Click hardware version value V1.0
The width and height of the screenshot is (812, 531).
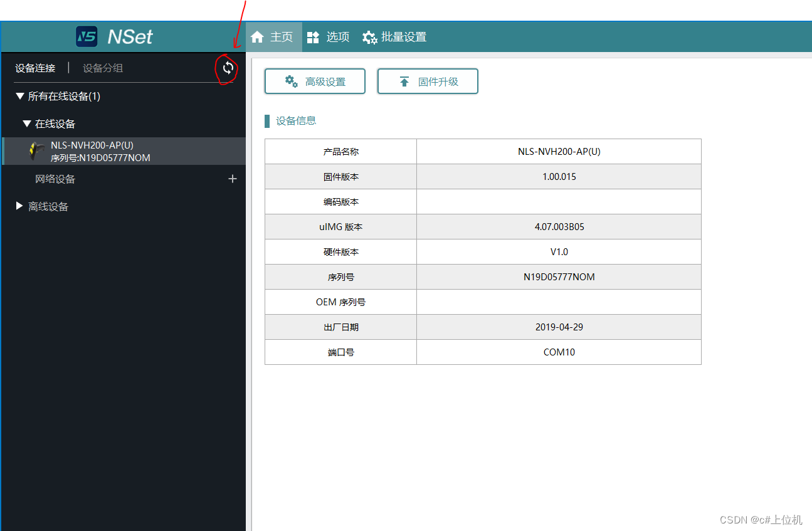[559, 252]
